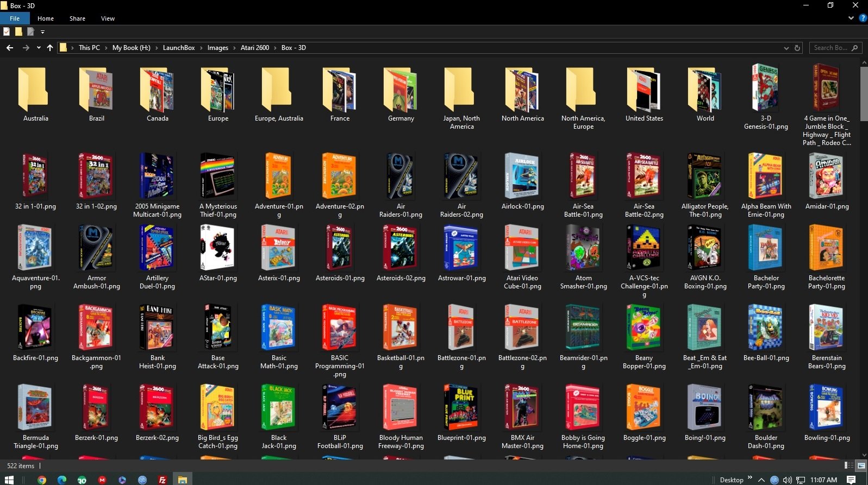Image resolution: width=868 pixels, height=485 pixels.
Task: Select the France folder
Action: 340,93
